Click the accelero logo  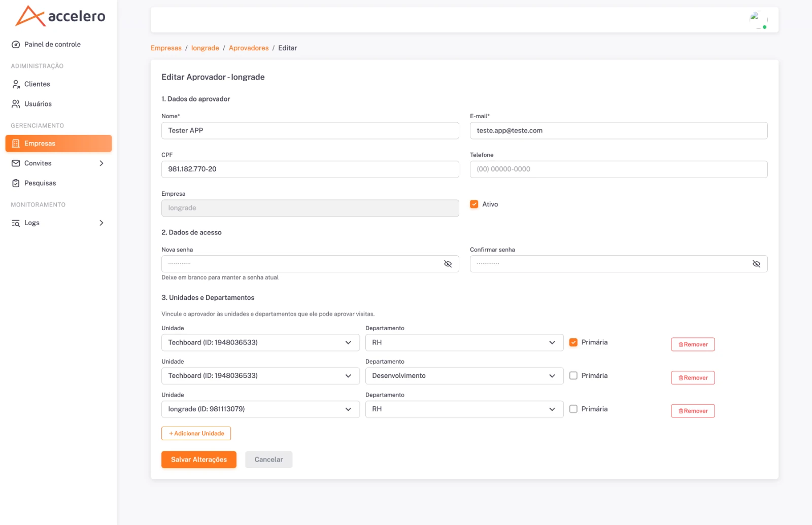(x=60, y=16)
